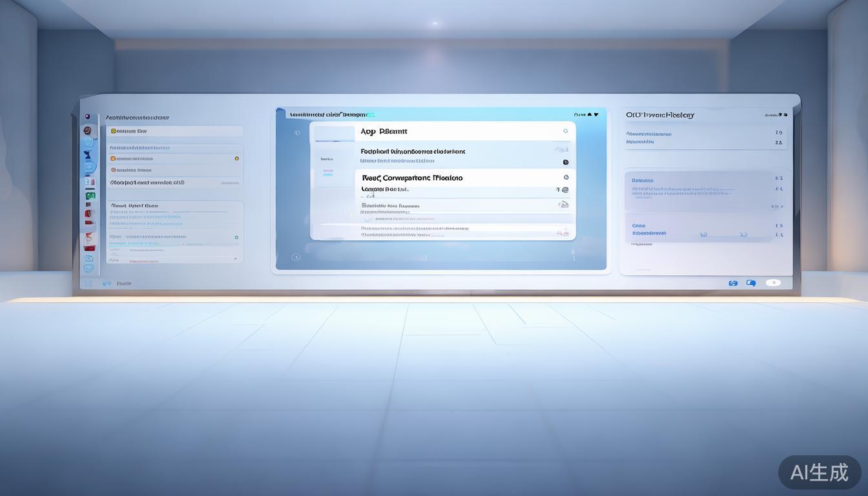Viewport: 868px width, 496px height.
Task: Select the green icon in the left sidebar
Action: click(x=90, y=195)
